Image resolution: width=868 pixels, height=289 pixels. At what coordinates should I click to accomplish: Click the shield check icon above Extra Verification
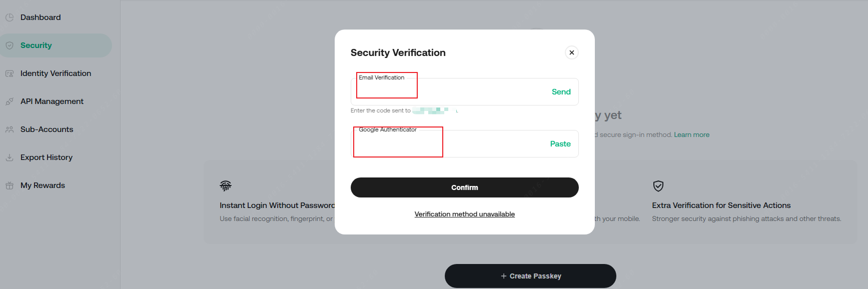(x=658, y=186)
